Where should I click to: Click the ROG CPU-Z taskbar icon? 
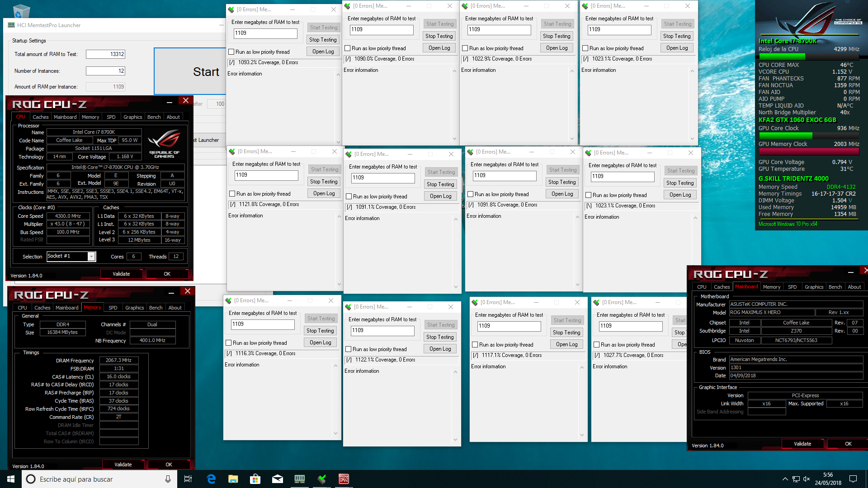click(x=344, y=479)
